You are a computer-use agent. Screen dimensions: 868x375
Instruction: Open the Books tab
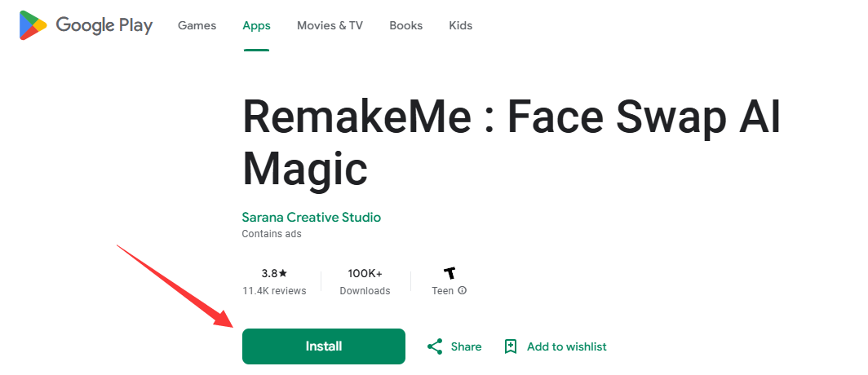pos(405,25)
